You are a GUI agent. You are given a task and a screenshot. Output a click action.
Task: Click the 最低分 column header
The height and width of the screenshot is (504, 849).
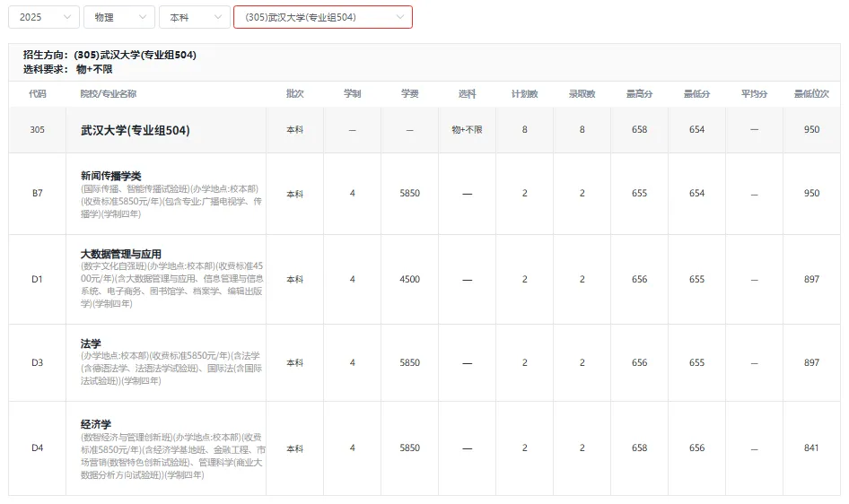696,93
